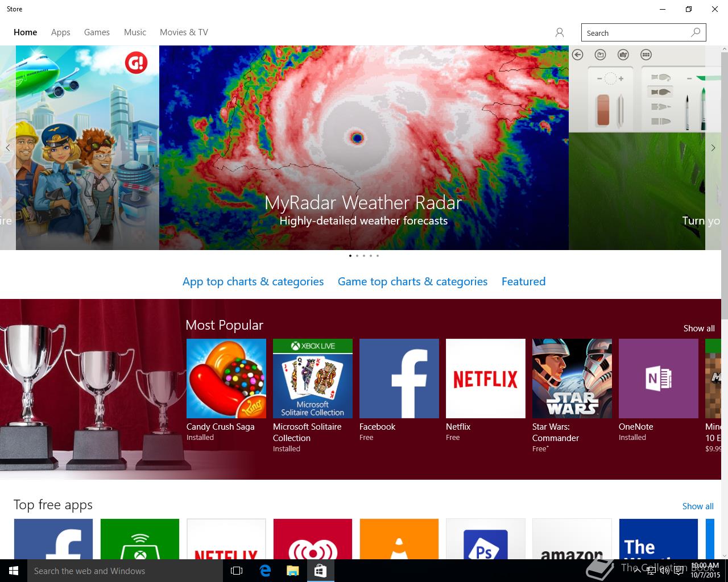Open Netflix in Top free apps
The image size is (728, 582).
pos(226,539)
